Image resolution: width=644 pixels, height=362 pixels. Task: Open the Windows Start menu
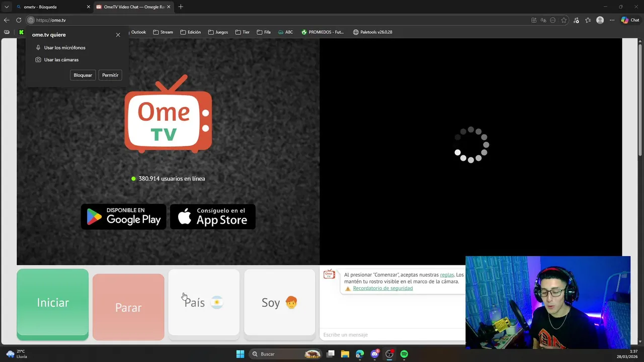[240, 354]
